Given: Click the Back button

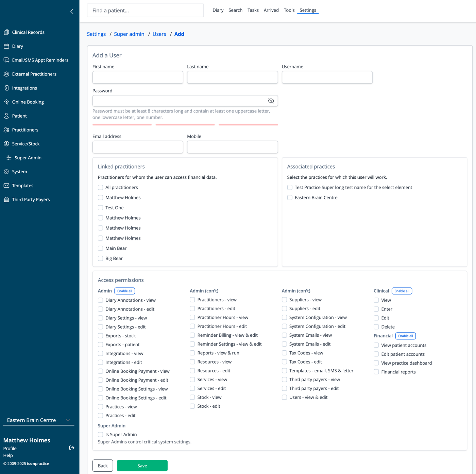Looking at the screenshot, I should coord(103,466).
